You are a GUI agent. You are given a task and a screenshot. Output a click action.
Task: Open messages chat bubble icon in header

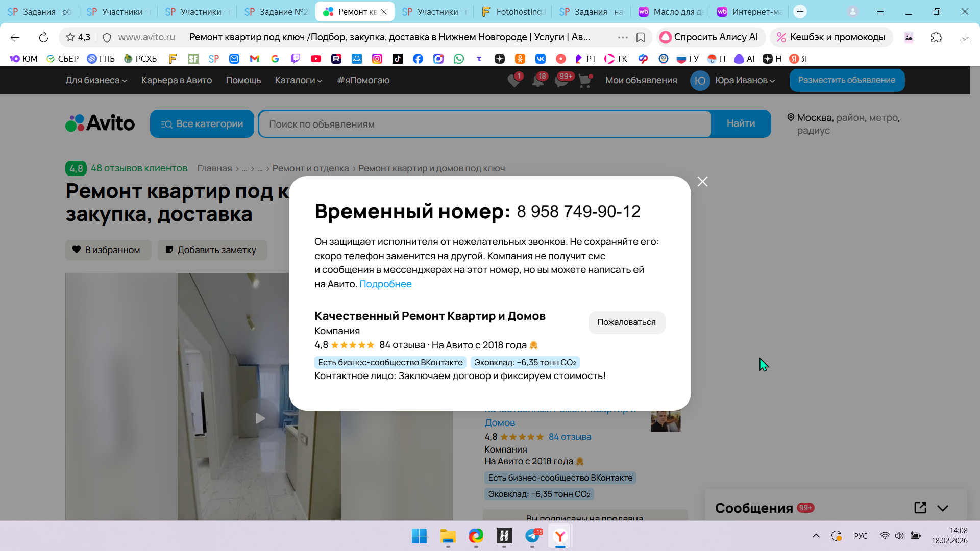tap(561, 81)
